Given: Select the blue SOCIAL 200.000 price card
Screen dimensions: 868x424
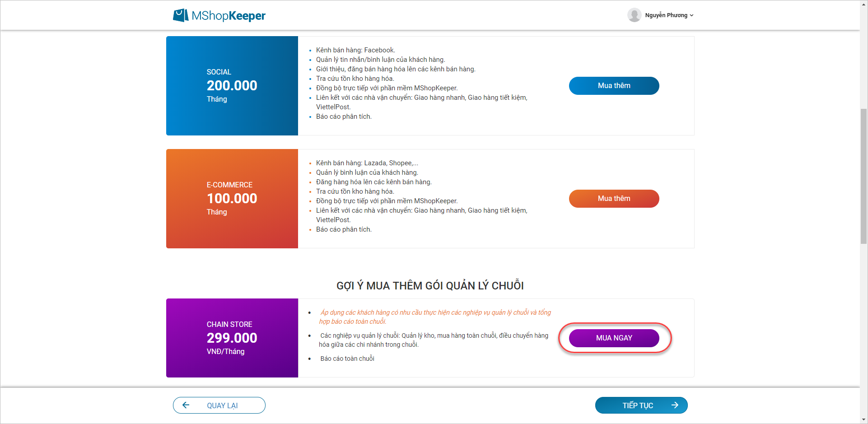Looking at the screenshot, I should (232, 86).
